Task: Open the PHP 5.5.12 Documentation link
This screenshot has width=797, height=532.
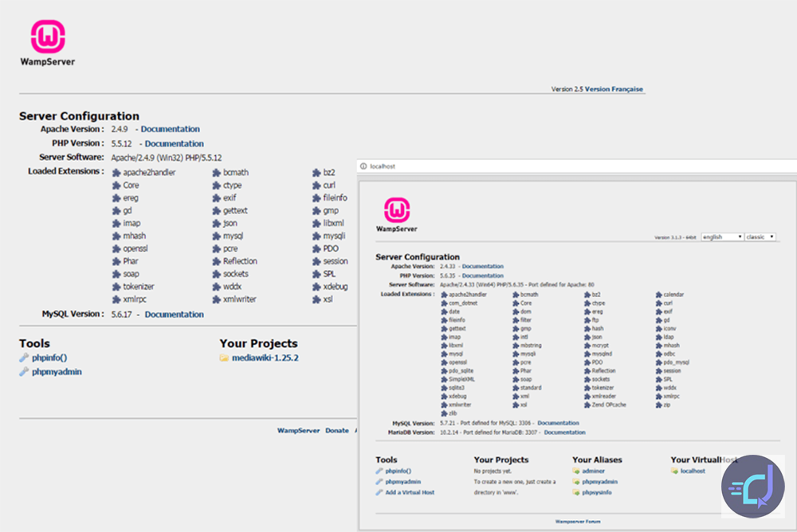Action: [175, 144]
